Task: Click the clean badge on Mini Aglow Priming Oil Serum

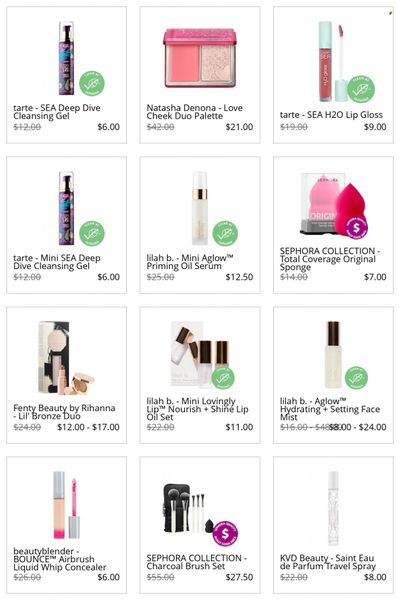Action: click(x=225, y=233)
